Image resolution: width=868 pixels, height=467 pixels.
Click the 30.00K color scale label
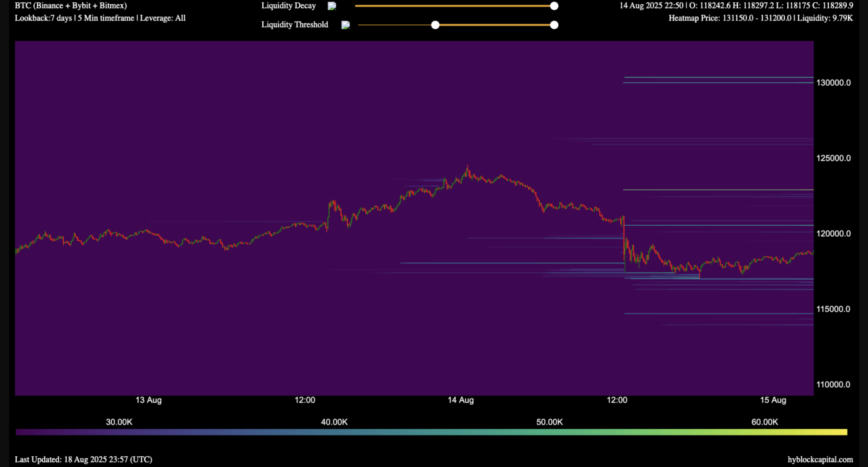119,422
